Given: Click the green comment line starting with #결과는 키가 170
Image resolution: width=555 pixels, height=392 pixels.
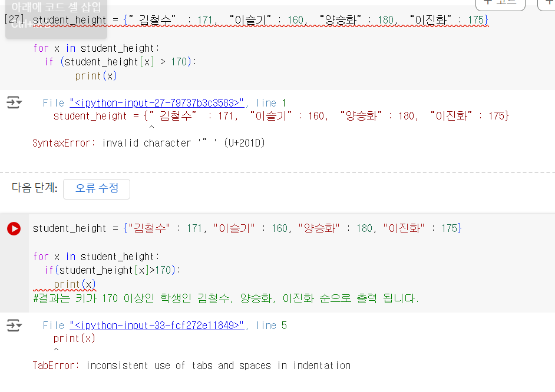Looking at the screenshot, I should tap(226, 298).
